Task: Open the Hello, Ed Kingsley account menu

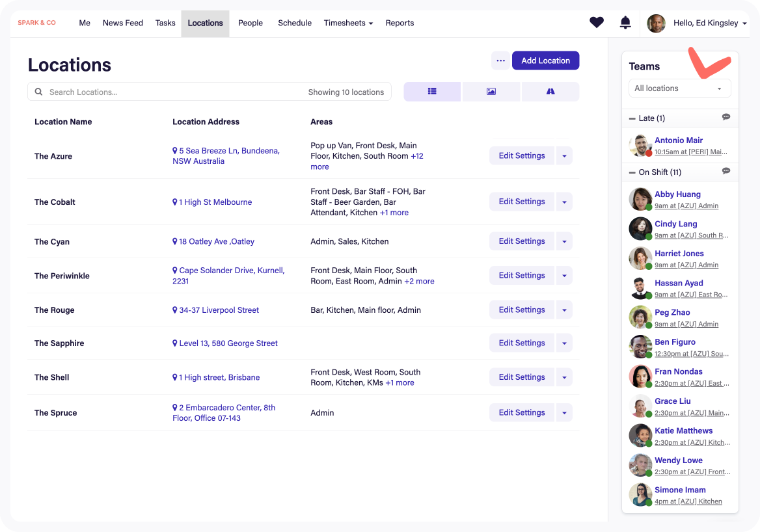Action: pos(710,23)
